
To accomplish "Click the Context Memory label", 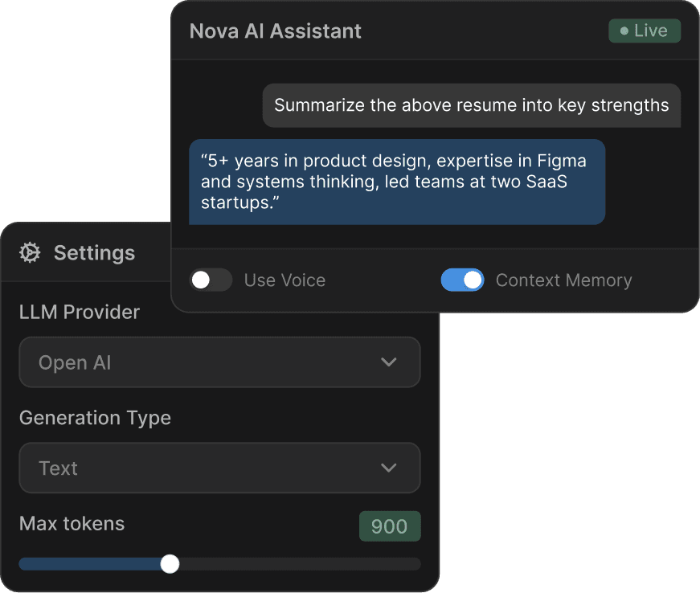I will tap(563, 280).
